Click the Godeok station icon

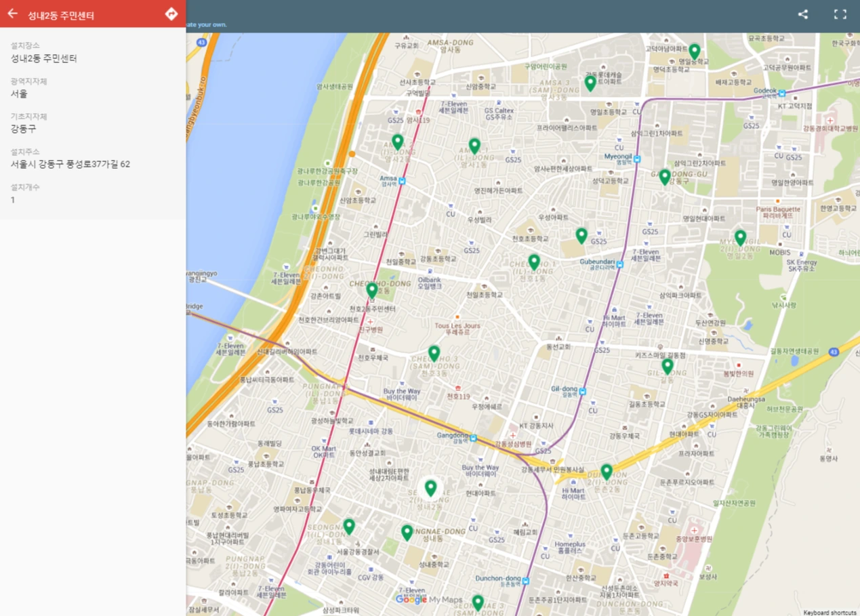click(x=781, y=94)
